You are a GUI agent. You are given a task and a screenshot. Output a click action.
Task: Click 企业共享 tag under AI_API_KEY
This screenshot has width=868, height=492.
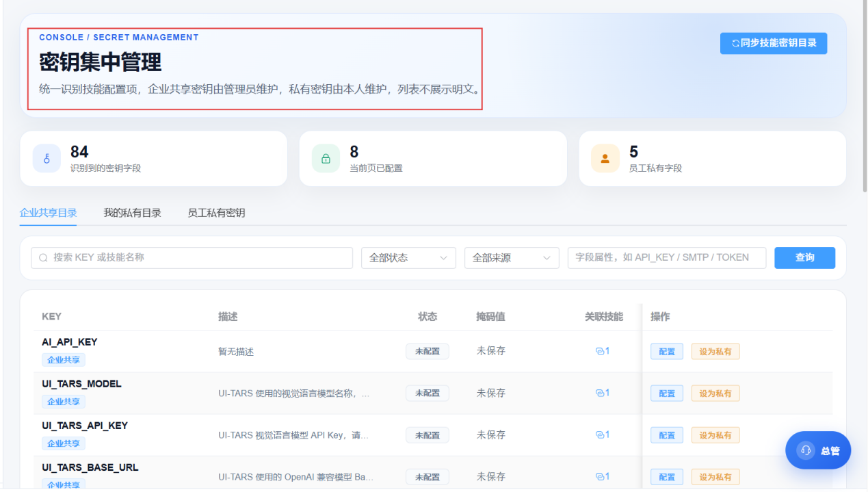click(x=64, y=360)
